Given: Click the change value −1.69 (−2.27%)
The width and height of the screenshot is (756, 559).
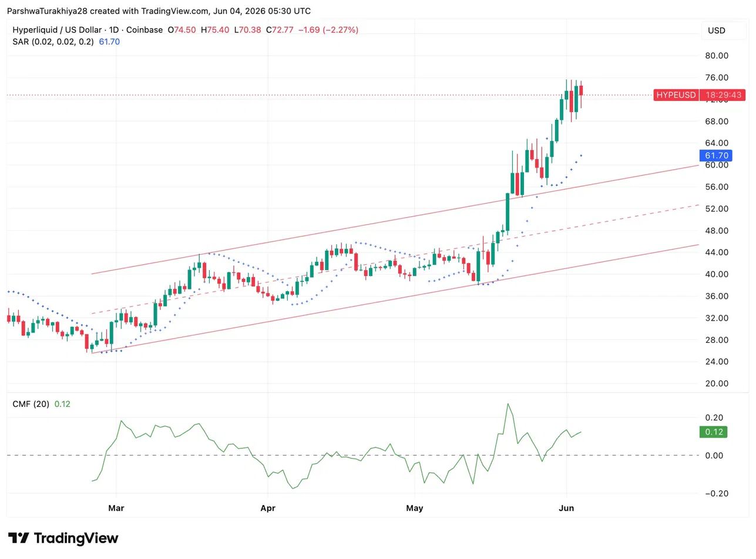Looking at the screenshot, I should tap(328, 30).
